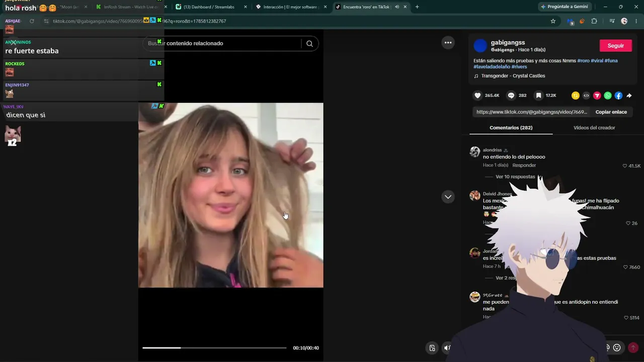Open the Chrome profile avatar
Screen dimensions: 644x362
coord(624,21)
